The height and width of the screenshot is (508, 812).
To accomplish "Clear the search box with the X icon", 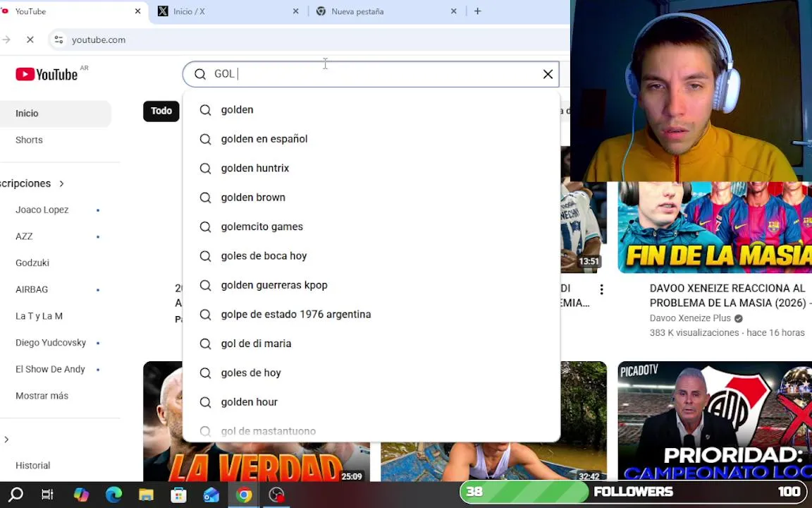I will coord(548,74).
